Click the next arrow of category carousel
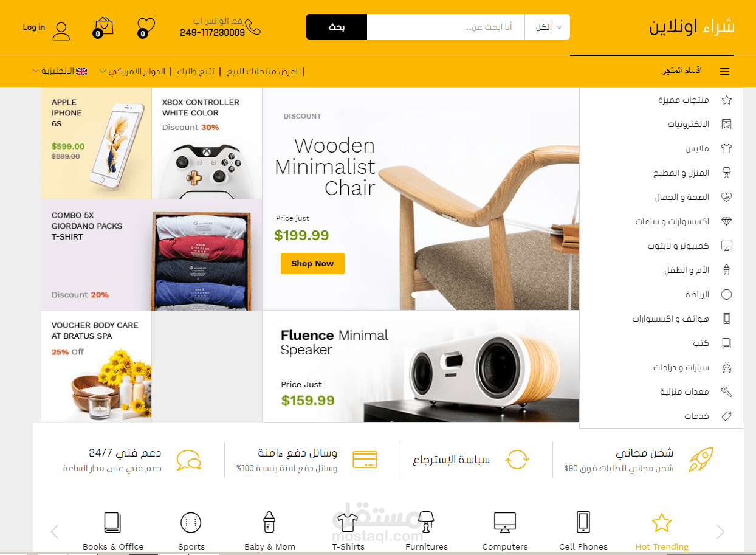 (x=720, y=532)
